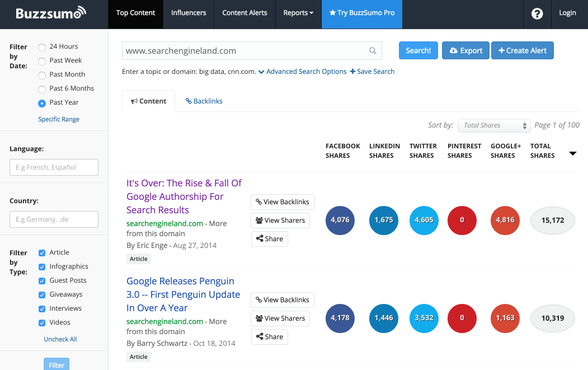View Backlinks for Google Authorship article
The height and width of the screenshot is (370, 588).
[283, 202]
